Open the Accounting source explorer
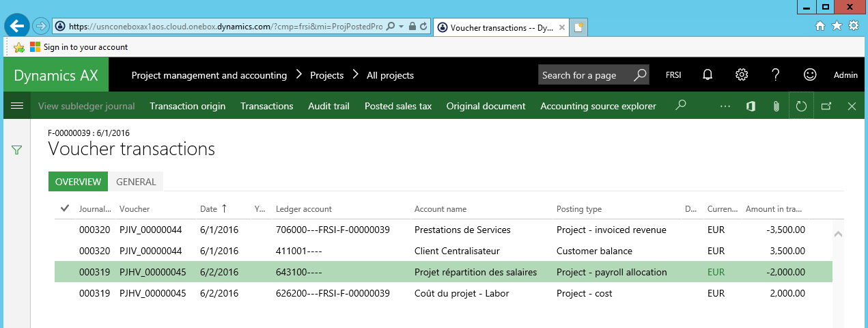 click(598, 106)
